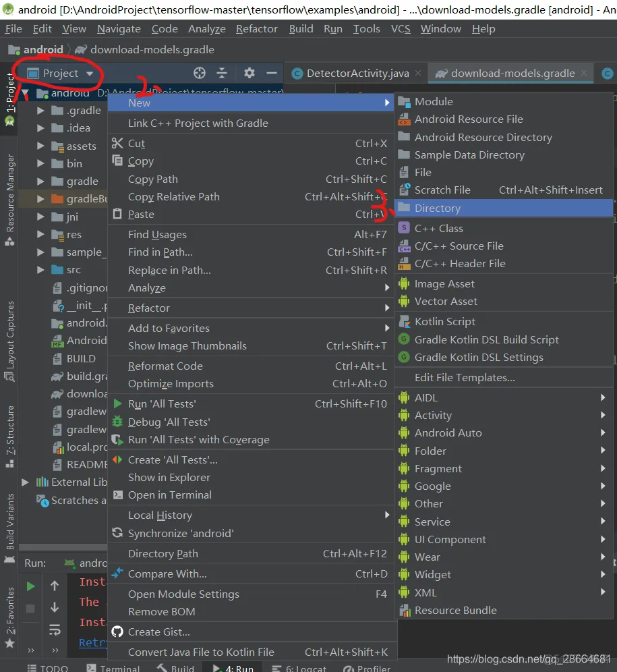Screen dimensions: 617x672
Task: Collapse all nodes with the collapse-all icon
Action: 222,74
